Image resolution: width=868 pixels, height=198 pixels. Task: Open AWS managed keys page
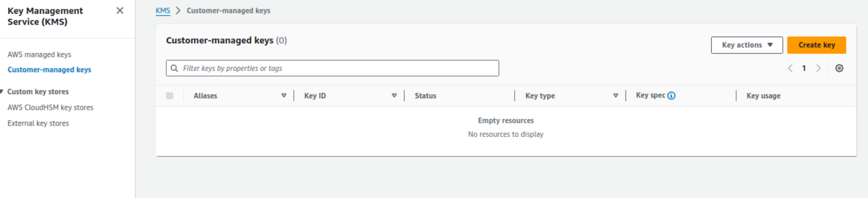point(39,54)
